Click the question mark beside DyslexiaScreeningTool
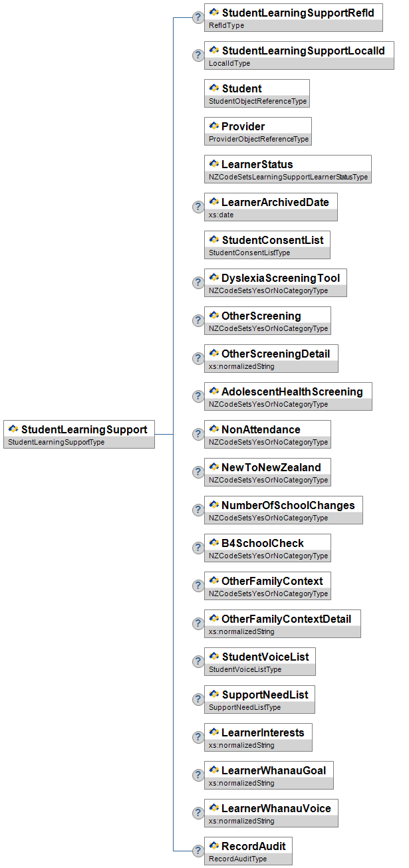409x868 pixels. (x=198, y=282)
